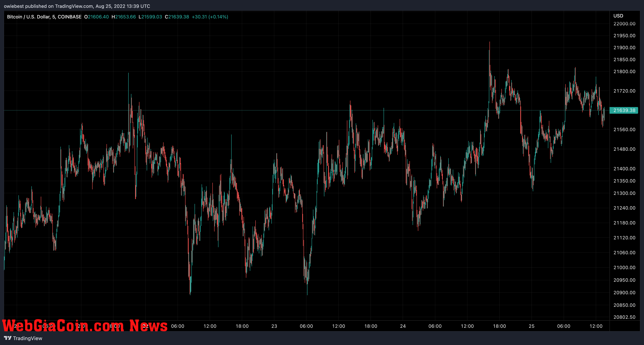Click the high value H21653.66

[124, 17]
